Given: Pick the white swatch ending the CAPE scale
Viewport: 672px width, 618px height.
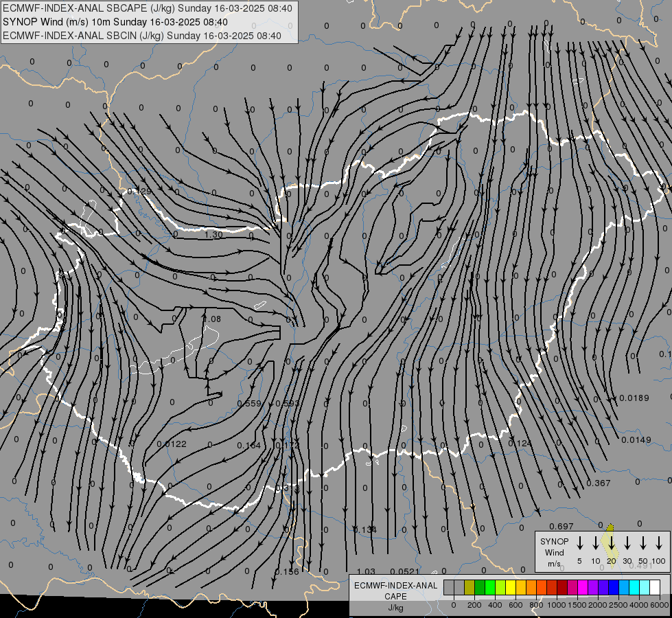Looking at the screenshot, I should click(655, 587).
